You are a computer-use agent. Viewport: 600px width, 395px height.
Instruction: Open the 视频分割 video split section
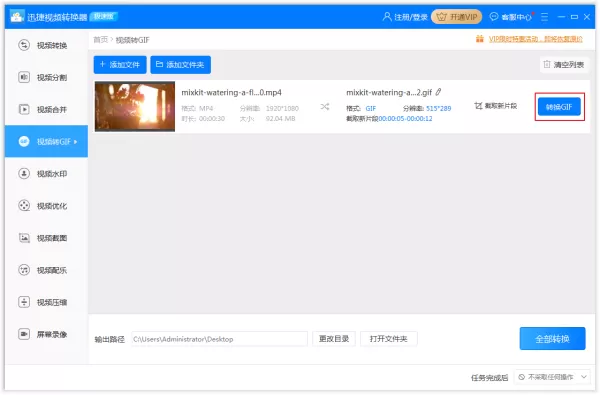46,77
